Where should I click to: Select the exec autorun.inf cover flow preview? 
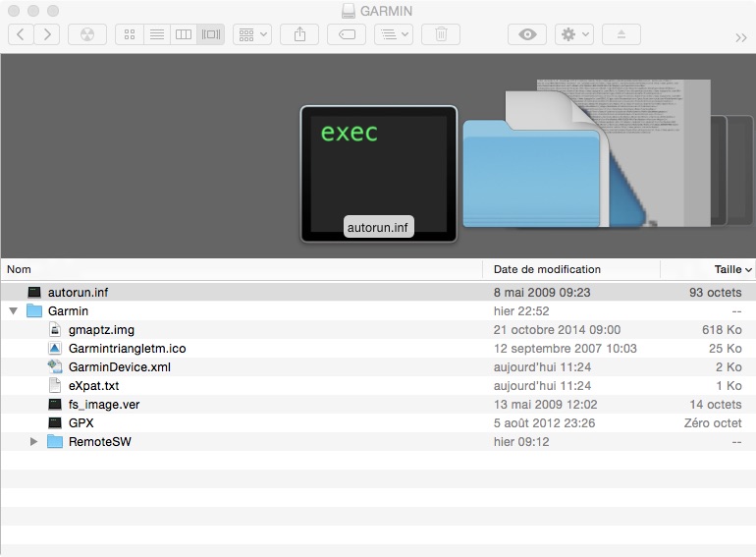click(378, 174)
